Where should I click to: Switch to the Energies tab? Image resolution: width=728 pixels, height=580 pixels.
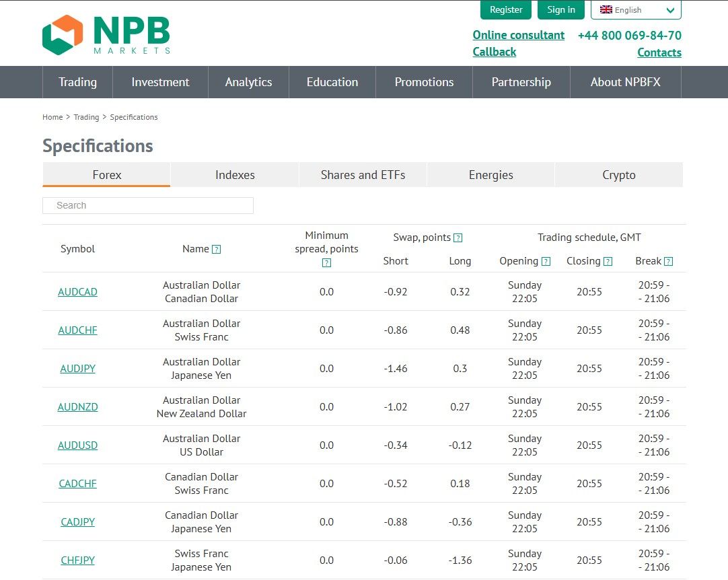[490, 174]
